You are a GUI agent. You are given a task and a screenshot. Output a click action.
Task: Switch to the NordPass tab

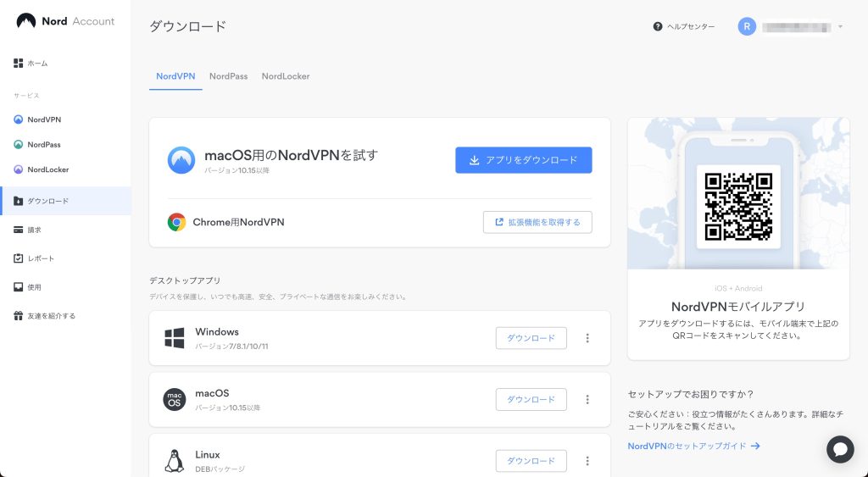click(x=229, y=76)
